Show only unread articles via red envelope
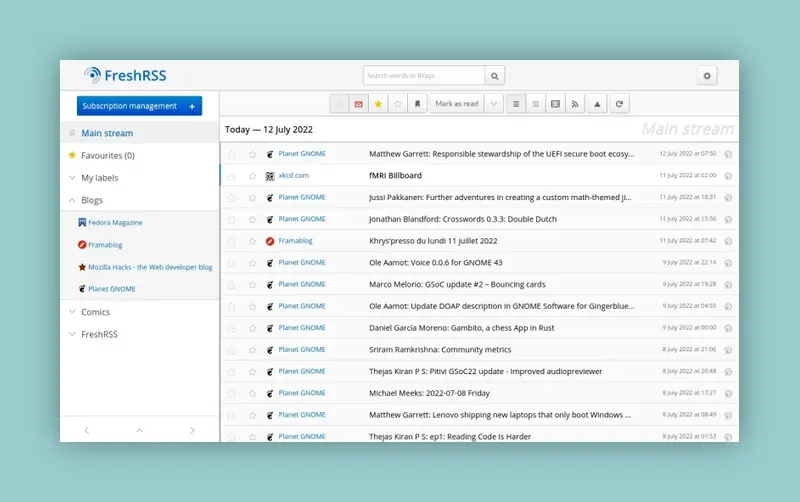 [x=358, y=104]
